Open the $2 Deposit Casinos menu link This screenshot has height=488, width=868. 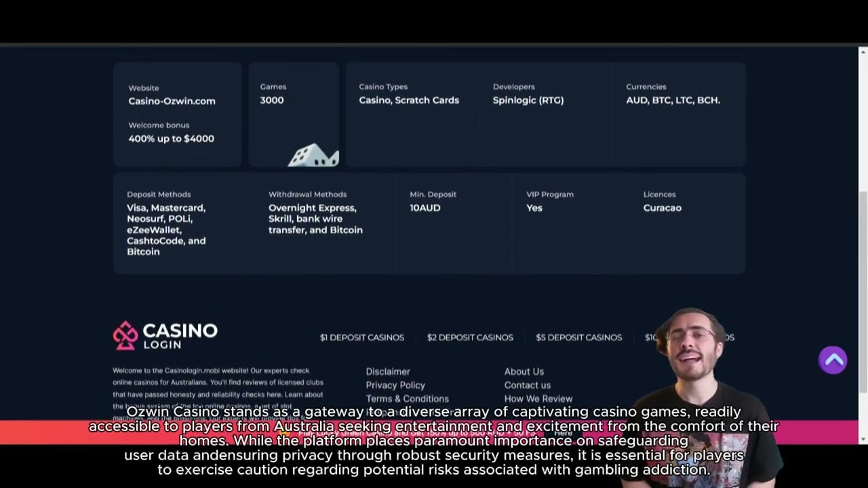pyautogui.click(x=470, y=337)
